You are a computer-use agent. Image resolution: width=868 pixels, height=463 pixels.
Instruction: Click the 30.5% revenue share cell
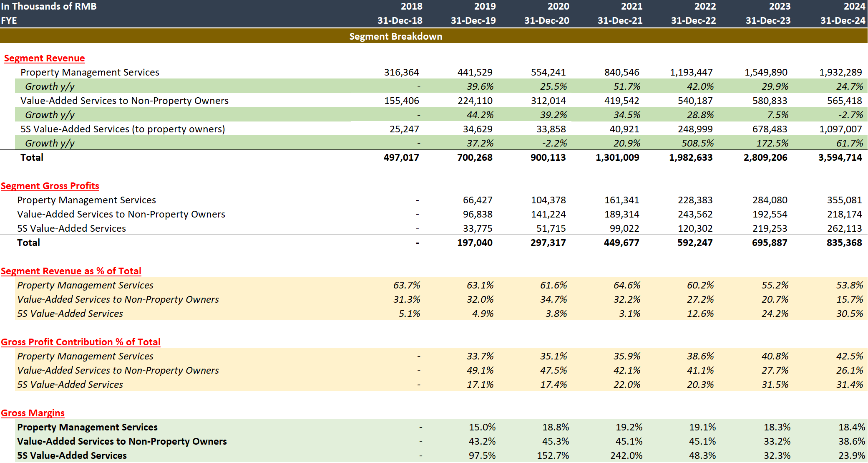pos(849,314)
